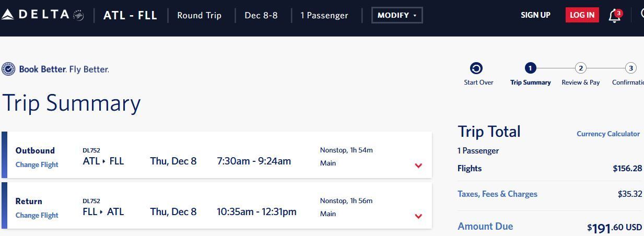This screenshot has height=236, width=644.
Task: Click the 1 Passenger header item
Action: [324, 15]
